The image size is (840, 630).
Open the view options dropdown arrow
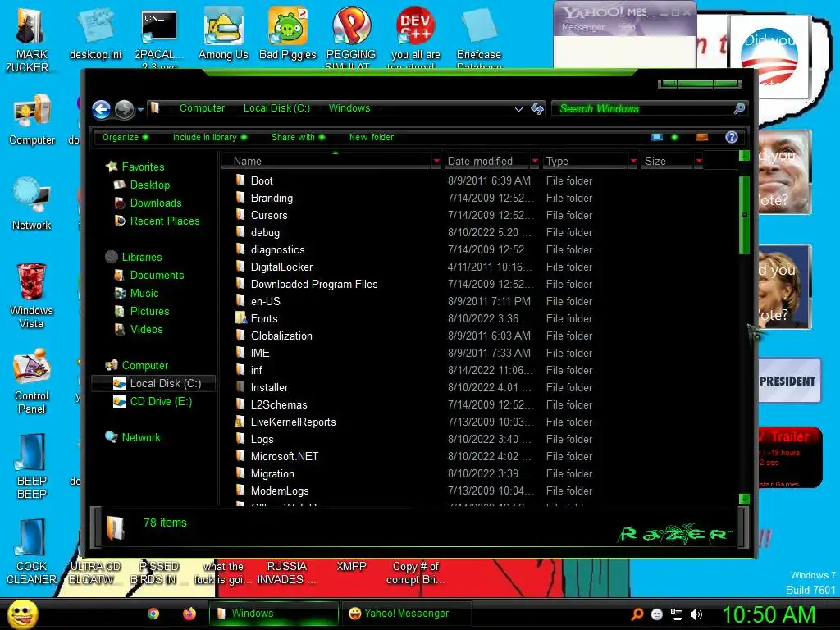[x=674, y=137]
